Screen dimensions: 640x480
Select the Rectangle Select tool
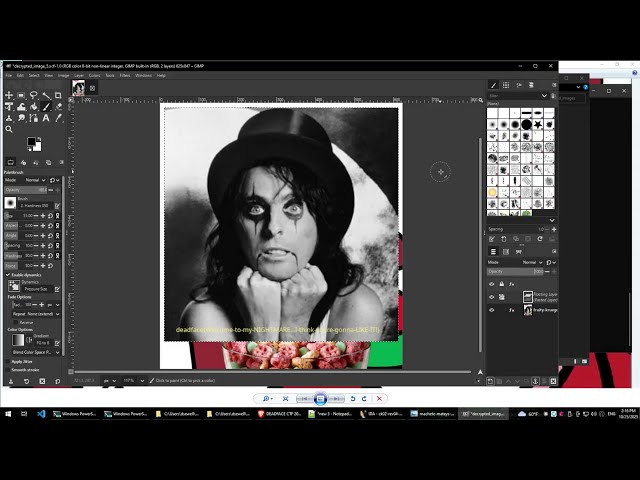(x=21, y=95)
